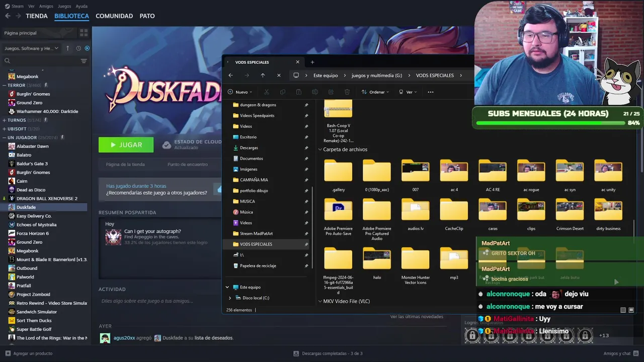Screen dimensions: 644x362
Task: Open the Ver menu in Steam
Action: pos(32,6)
